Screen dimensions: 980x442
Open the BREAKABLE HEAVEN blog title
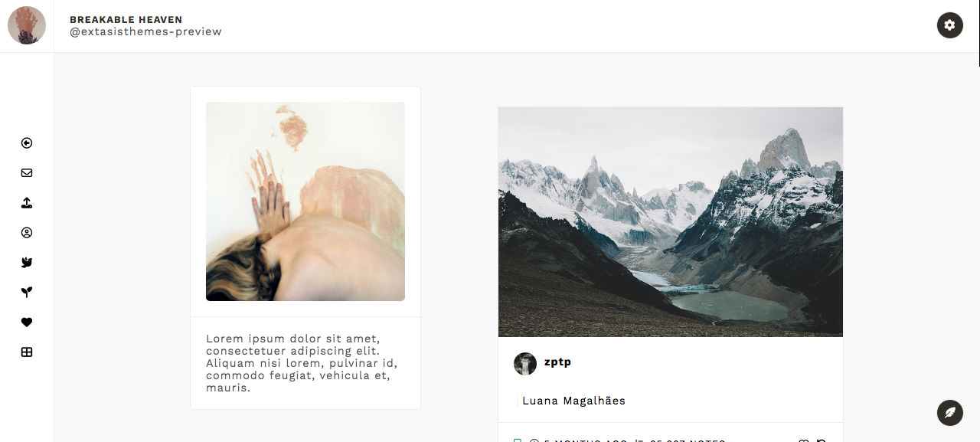(x=126, y=19)
